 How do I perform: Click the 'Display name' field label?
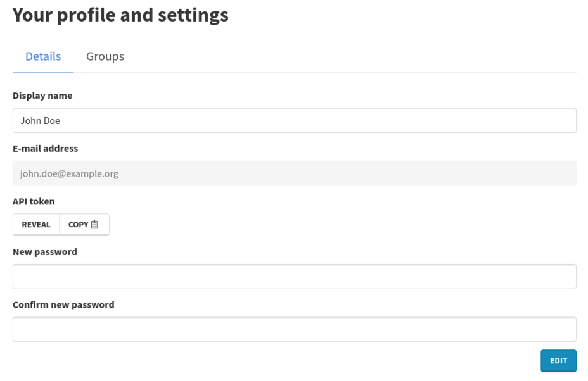42,96
